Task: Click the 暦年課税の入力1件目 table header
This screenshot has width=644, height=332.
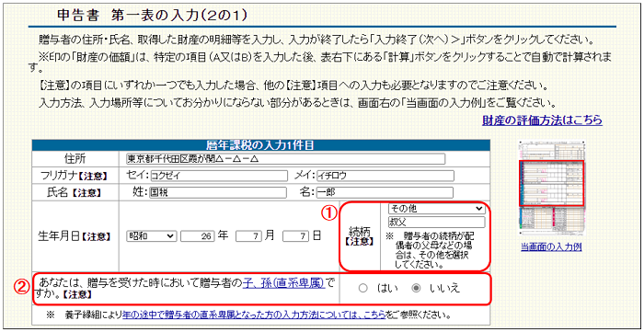Action: [x=260, y=145]
